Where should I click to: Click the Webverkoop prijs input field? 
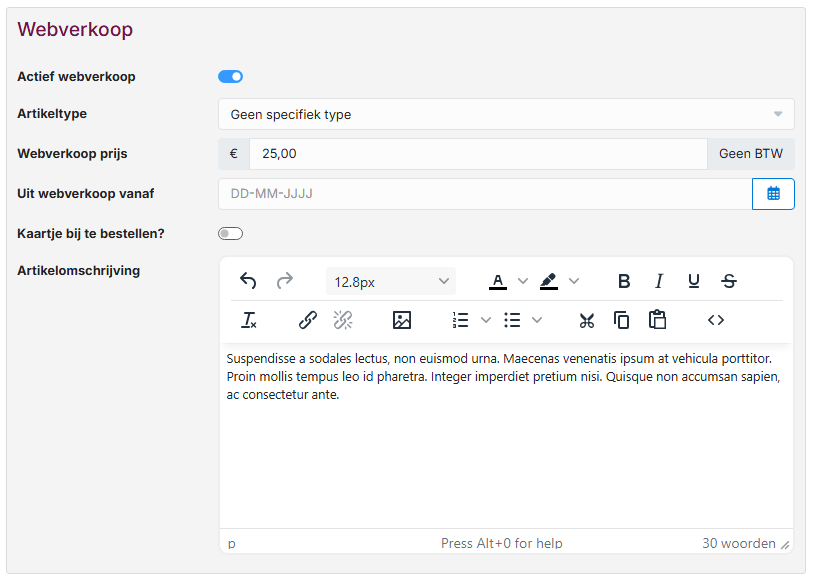click(478, 154)
